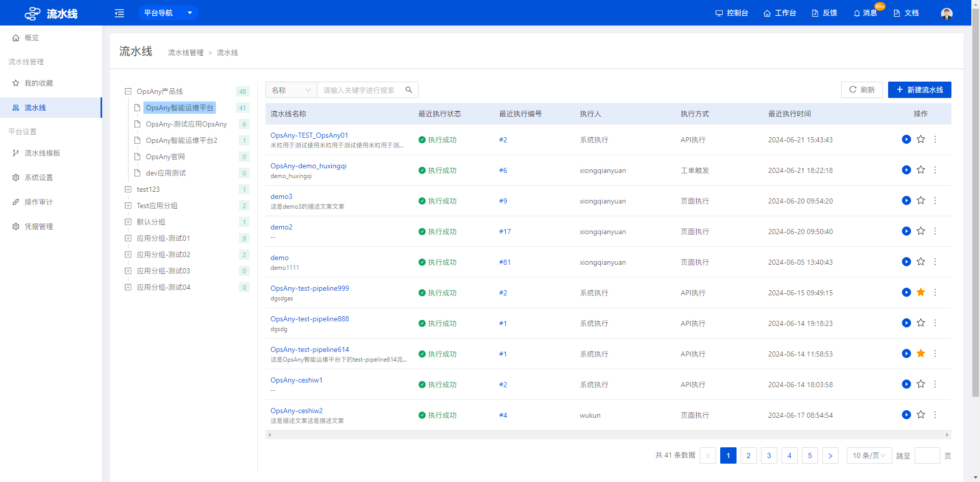
Task: Open 凭据管理 in the sidebar
Action: click(x=51, y=226)
